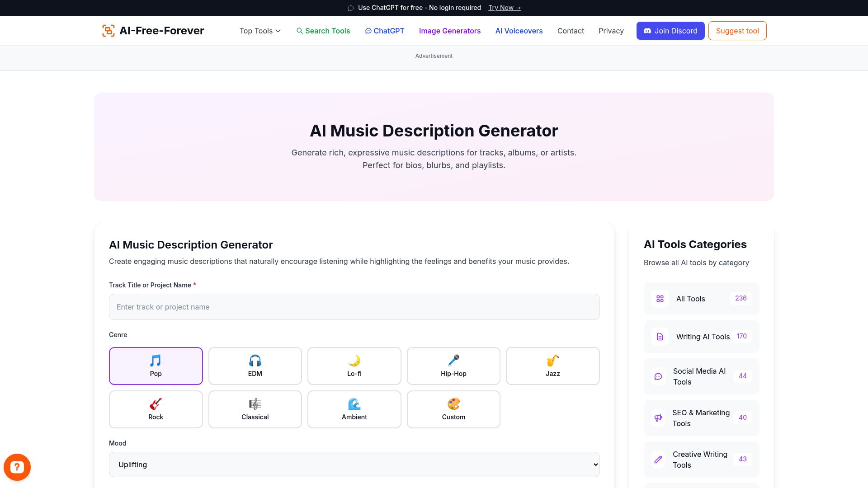Click the Suggest tool button
The width and height of the screenshot is (868, 488).
click(x=737, y=31)
